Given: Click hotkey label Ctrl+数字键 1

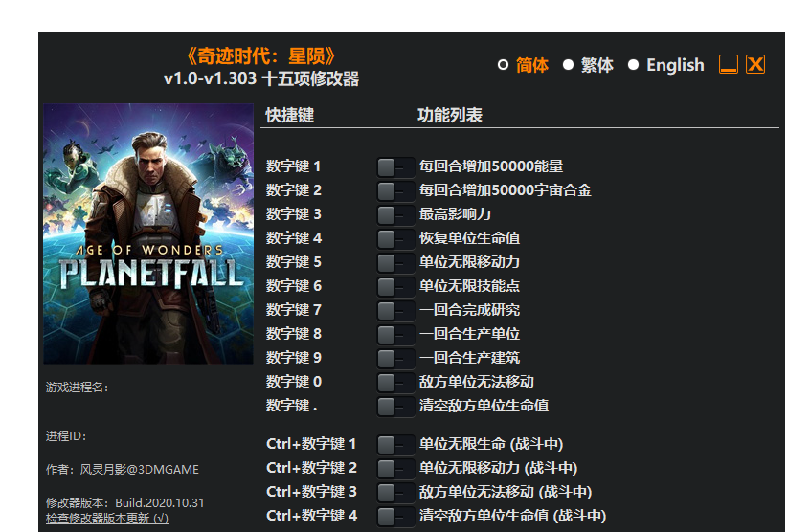Looking at the screenshot, I should [311, 444].
